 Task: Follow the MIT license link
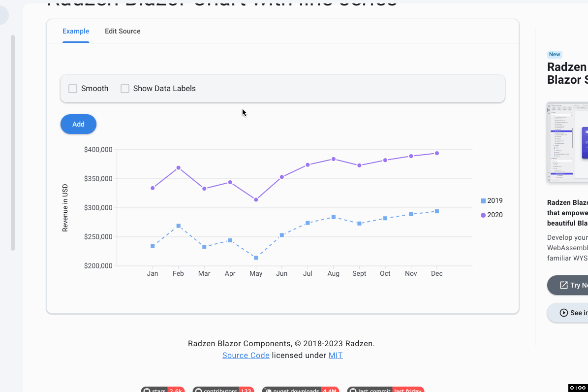pyautogui.click(x=336, y=355)
